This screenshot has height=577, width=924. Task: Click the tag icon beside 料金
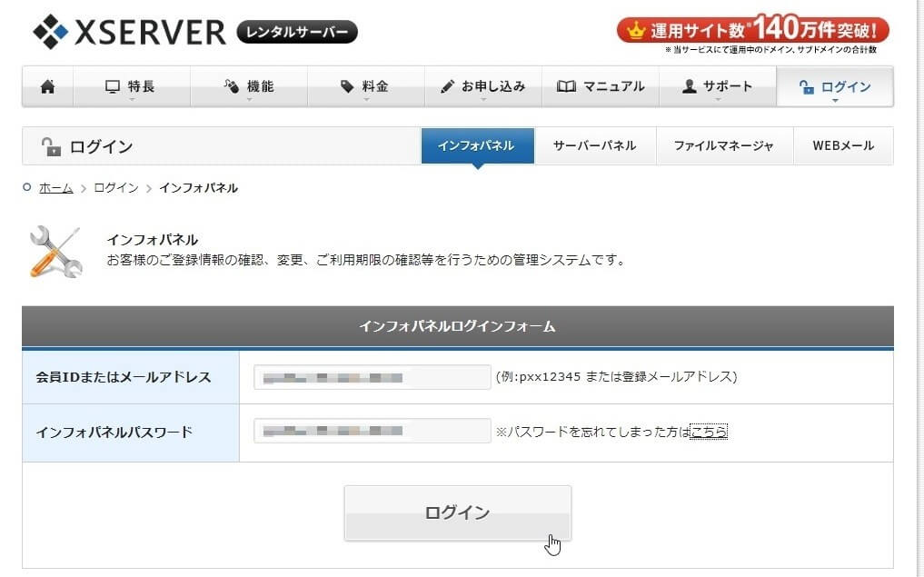(x=347, y=87)
